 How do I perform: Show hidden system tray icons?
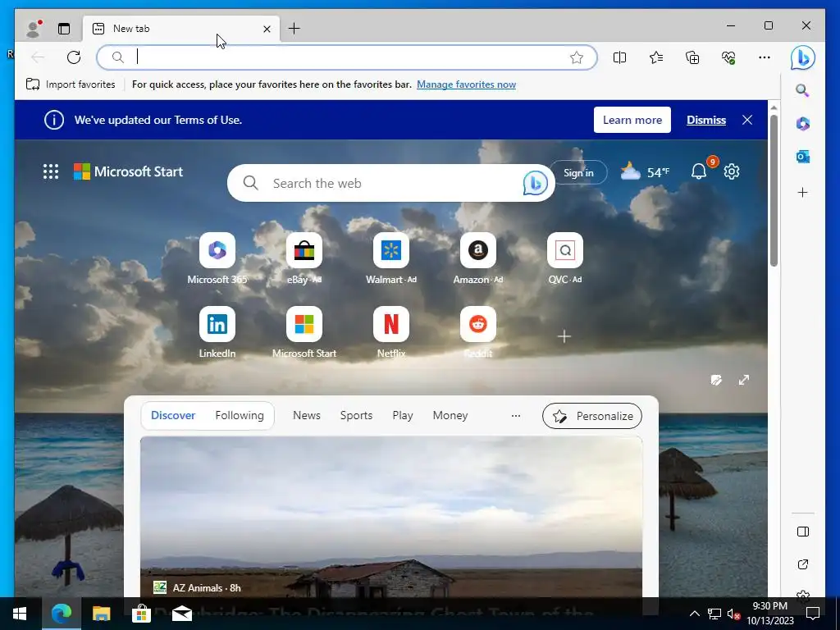pos(694,614)
